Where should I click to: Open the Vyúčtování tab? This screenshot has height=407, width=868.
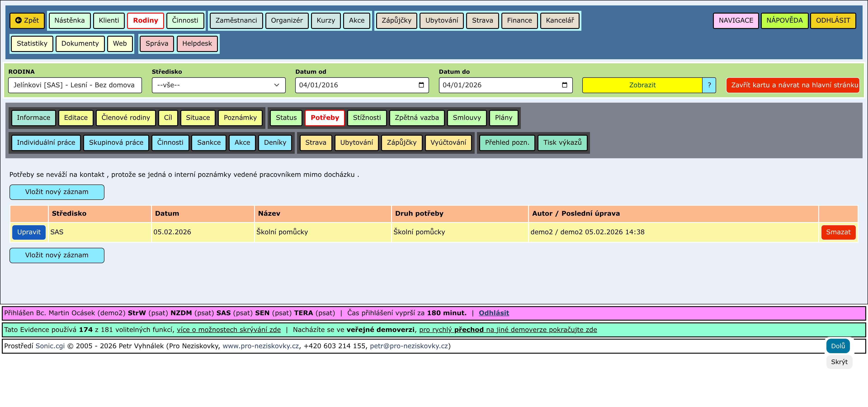coord(448,143)
